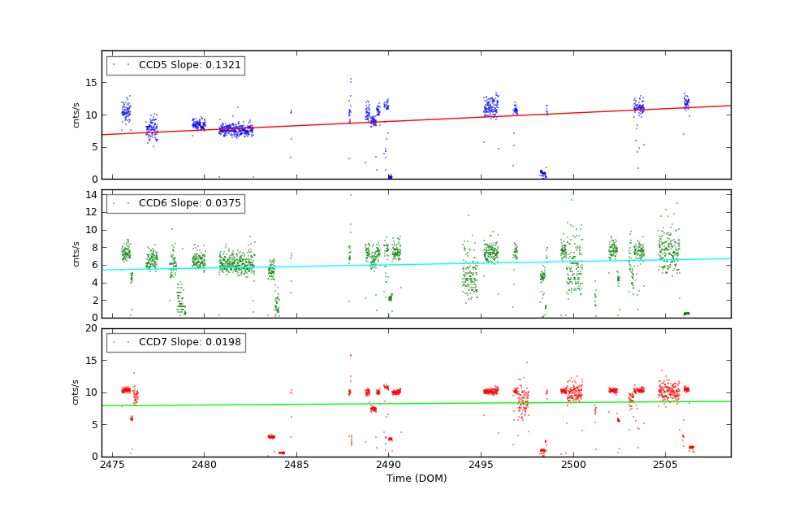Click the cnts/s y-axis label of middle plot
The width and height of the screenshot is (812, 507).
(76, 253)
